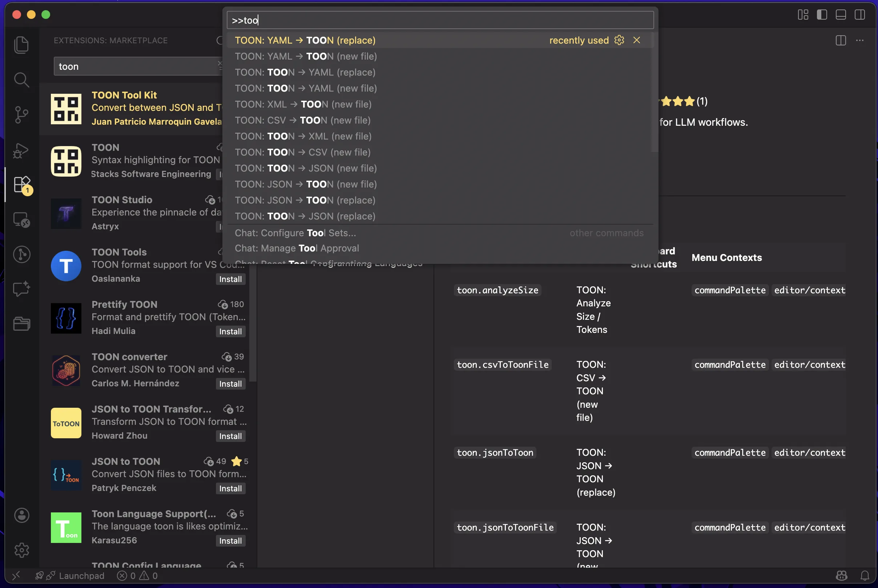Click the Customize Layout icon
This screenshot has width=878, height=588.
[x=803, y=15]
